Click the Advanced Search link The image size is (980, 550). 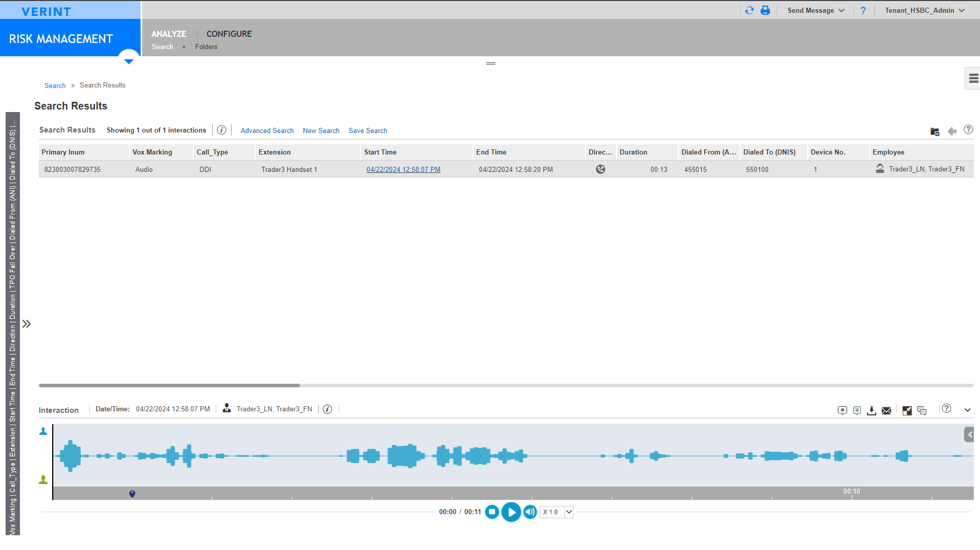(x=267, y=130)
